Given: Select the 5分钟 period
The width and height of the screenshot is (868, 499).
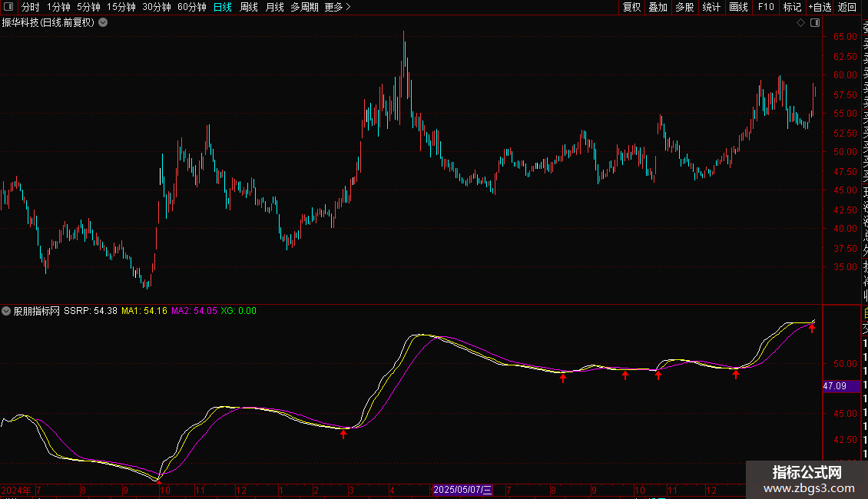Looking at the screenshot, I should tap(88, 7).
